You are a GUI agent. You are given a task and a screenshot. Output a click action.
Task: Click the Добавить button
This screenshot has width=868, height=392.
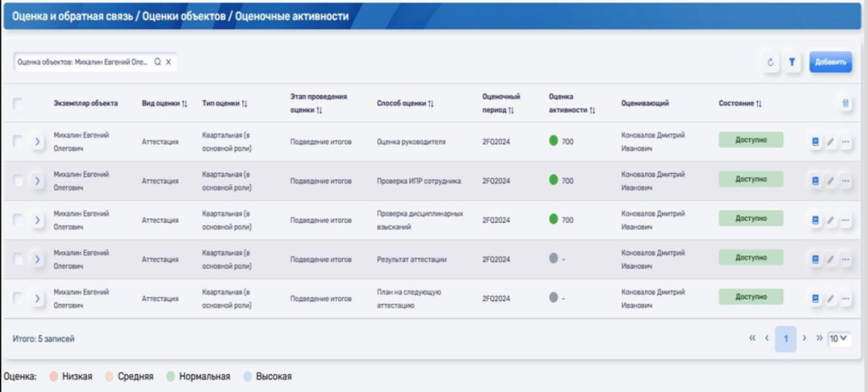830,63
